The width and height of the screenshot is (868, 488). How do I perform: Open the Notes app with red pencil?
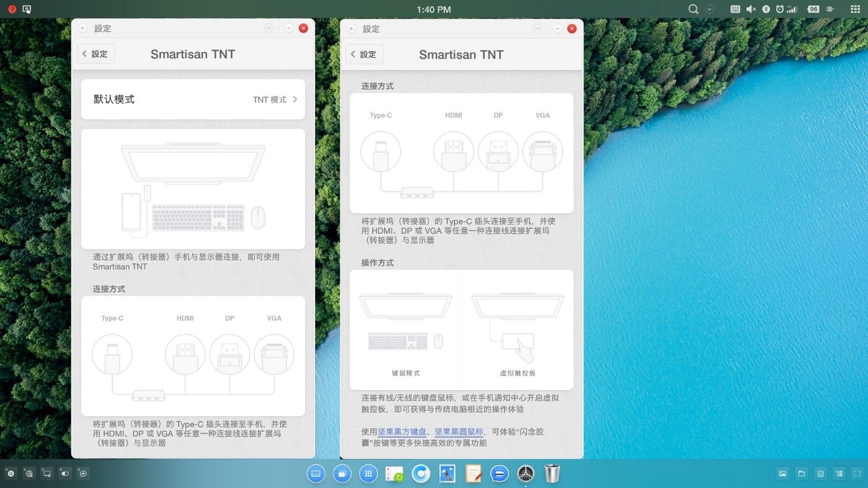[474, 474]
